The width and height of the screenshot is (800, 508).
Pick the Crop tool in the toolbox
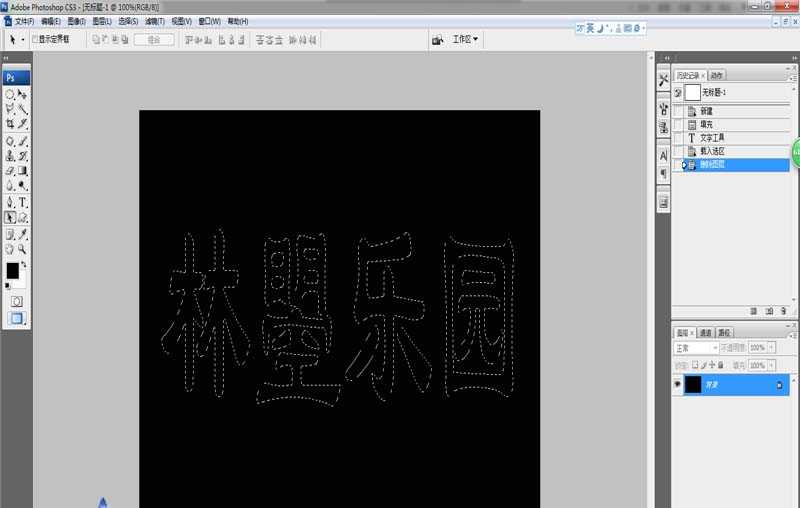point(10,124)
